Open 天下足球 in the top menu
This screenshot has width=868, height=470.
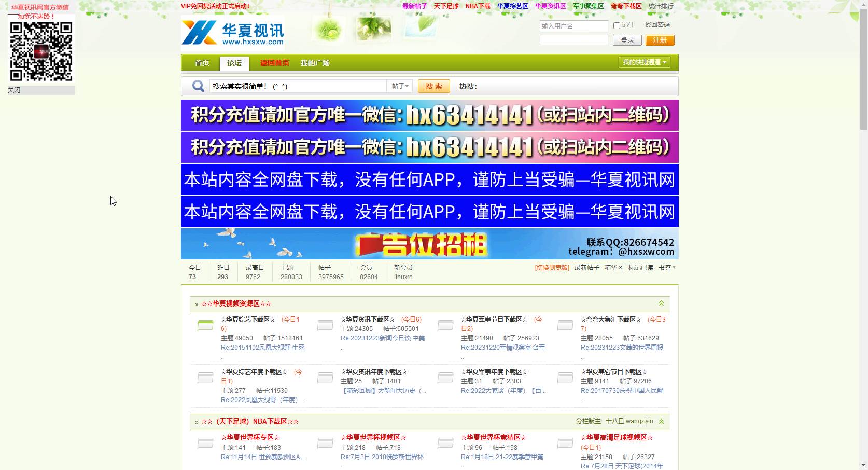click(x=446, y=6)
